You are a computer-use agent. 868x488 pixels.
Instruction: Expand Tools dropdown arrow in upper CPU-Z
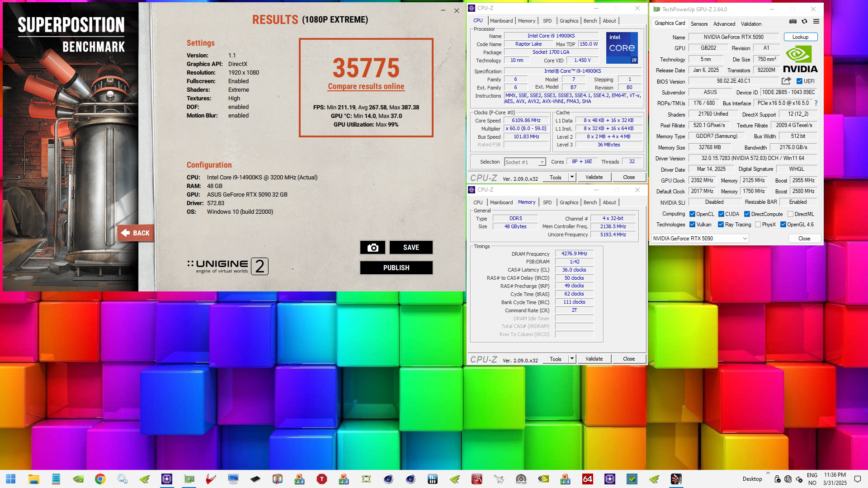(x=572, y=177)
